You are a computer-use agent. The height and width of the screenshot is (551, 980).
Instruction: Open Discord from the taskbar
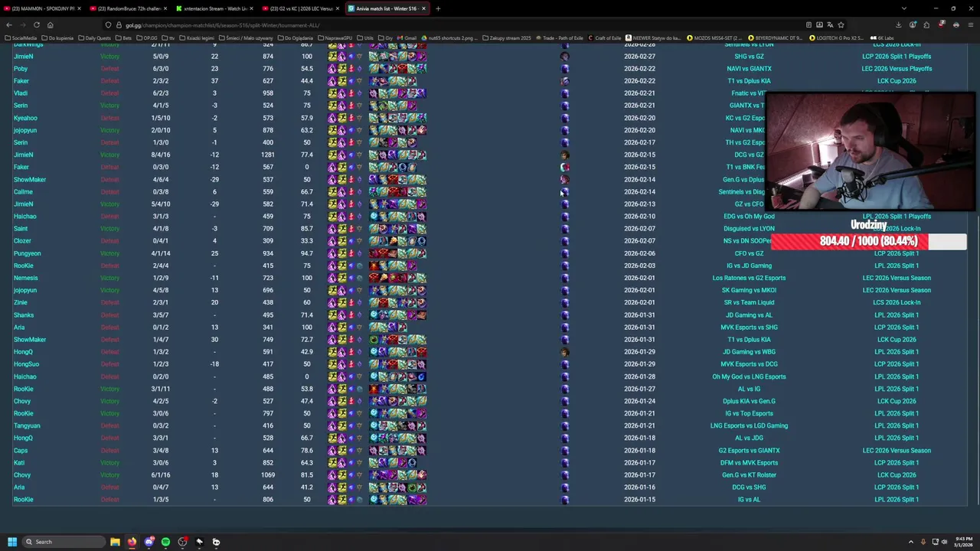pyautogui.click(x=149, y=542)
